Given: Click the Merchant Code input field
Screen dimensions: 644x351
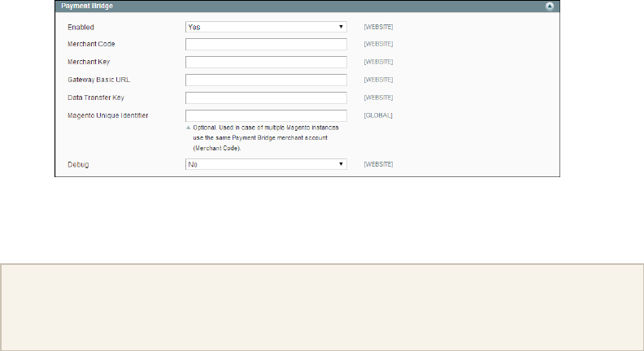Looking at the screenshot, I should (266, 45).
